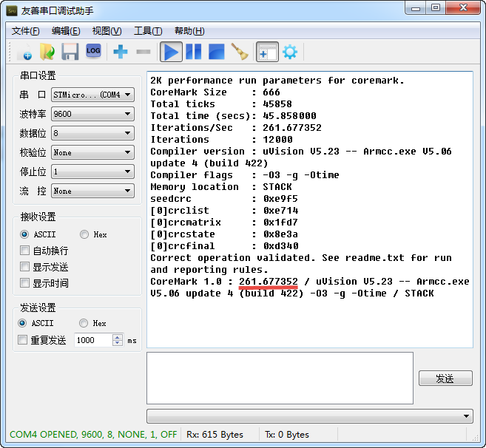The height and width of the screenshot is (448, 486).
Task: Open the 工具(T) menu
Action: tap(147, 31)
